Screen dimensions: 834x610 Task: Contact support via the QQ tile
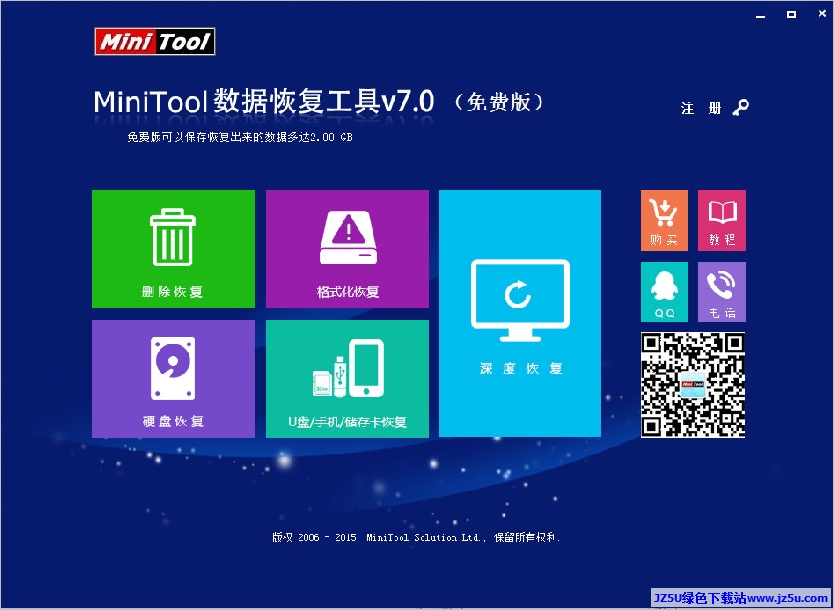click(x=664, y=292)
